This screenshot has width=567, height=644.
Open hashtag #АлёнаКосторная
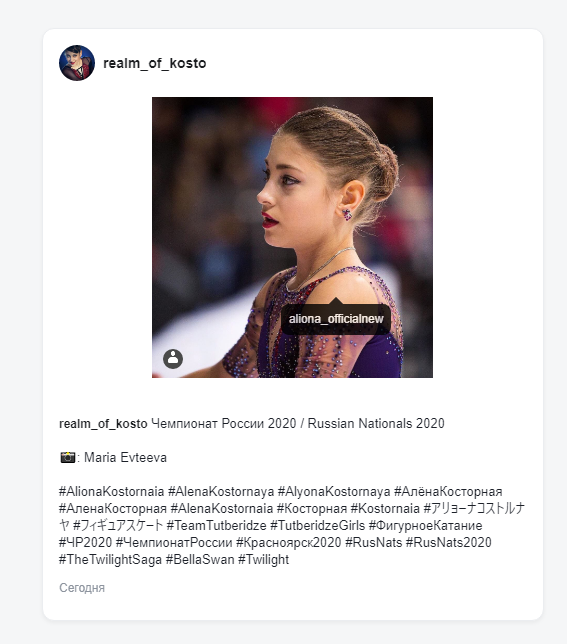point(448,492)
